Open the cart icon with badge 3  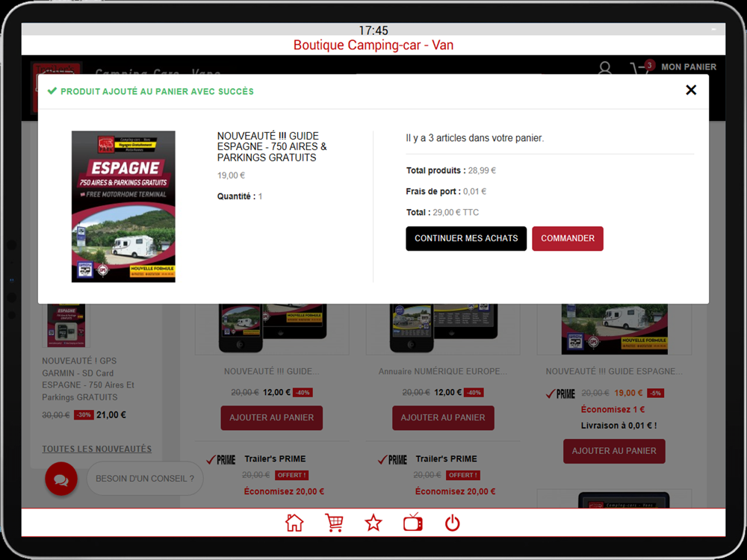[x=641, y=68]
